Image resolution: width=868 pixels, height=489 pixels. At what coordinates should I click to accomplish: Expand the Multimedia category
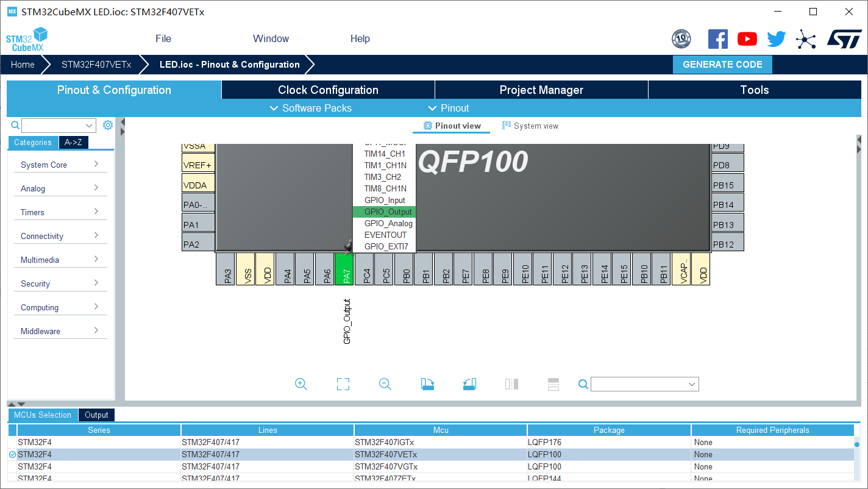[60, 260]
